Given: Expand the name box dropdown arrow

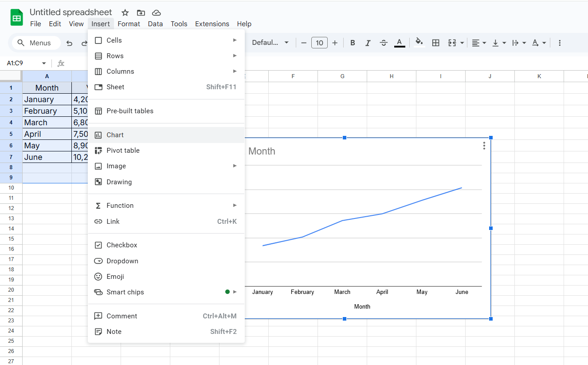Looking at the screenshot, I should (44, 63).
